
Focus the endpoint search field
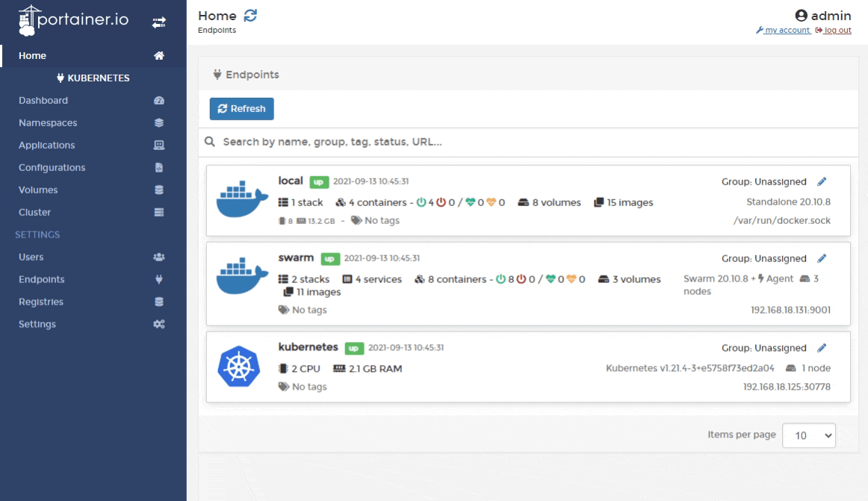point(523,142)
